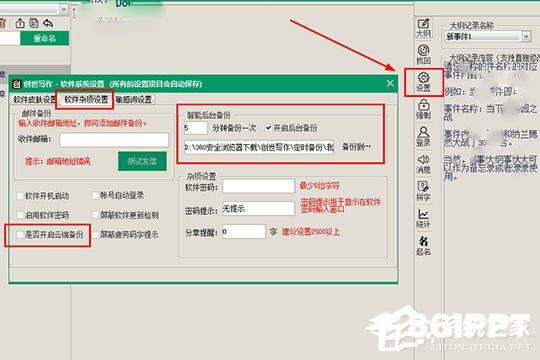Click the undo arrow icon in left toolbar
The height and width of the screenshot is (360, 540).
[x=48, y=23]
